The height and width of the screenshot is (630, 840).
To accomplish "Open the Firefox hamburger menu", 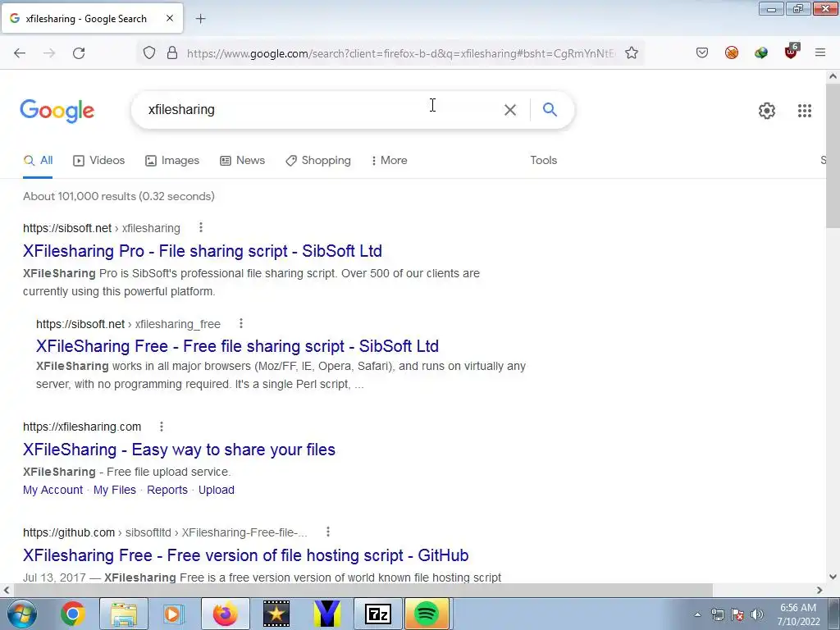I will coord(820,52).
